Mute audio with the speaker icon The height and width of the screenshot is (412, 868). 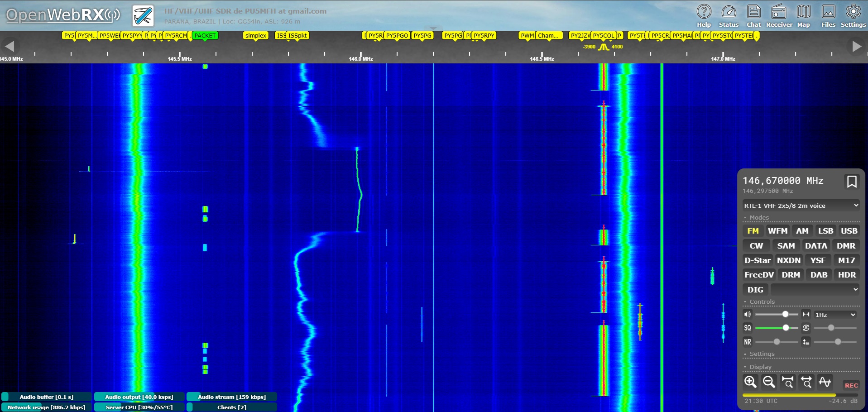tap(748, 314)
